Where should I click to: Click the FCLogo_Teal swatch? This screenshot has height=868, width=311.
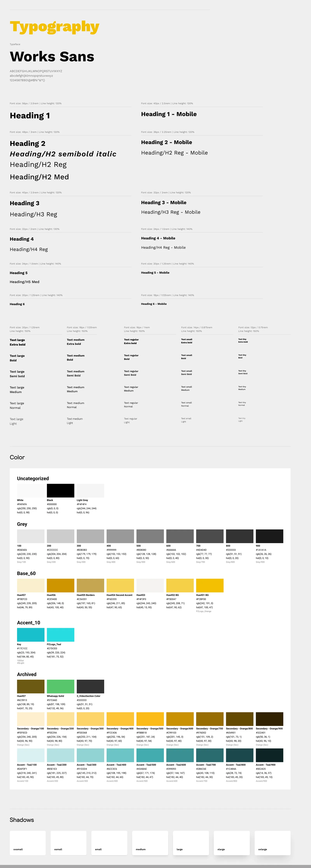pyautogui.click(x=60, y=635)
